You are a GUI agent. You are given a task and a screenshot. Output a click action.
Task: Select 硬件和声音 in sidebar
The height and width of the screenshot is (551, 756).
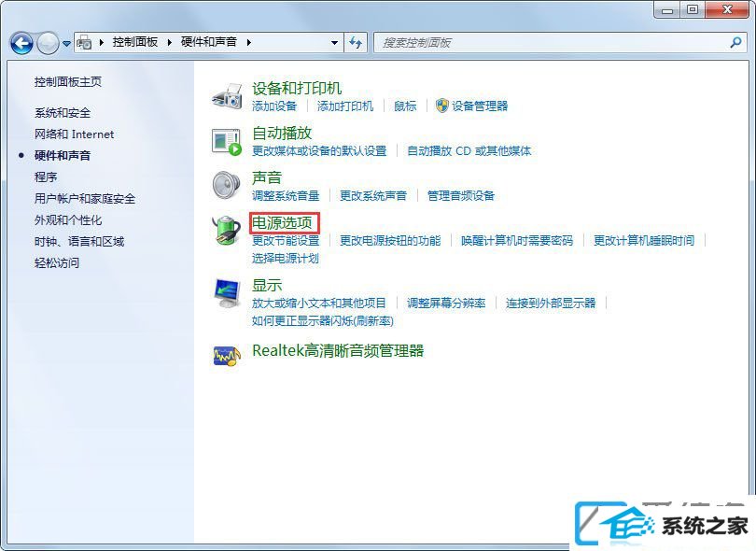click(63, 155)
